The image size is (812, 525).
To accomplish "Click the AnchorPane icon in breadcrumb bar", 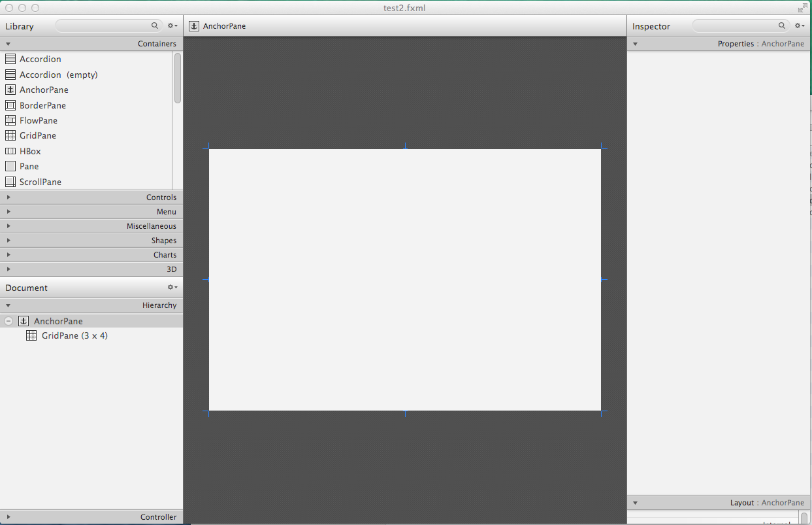I will pos(194,26).
